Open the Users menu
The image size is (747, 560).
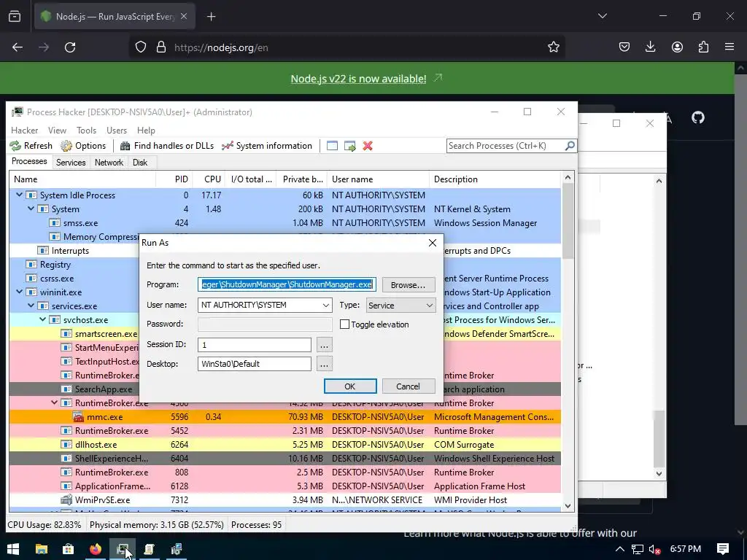tap(117, 130)
